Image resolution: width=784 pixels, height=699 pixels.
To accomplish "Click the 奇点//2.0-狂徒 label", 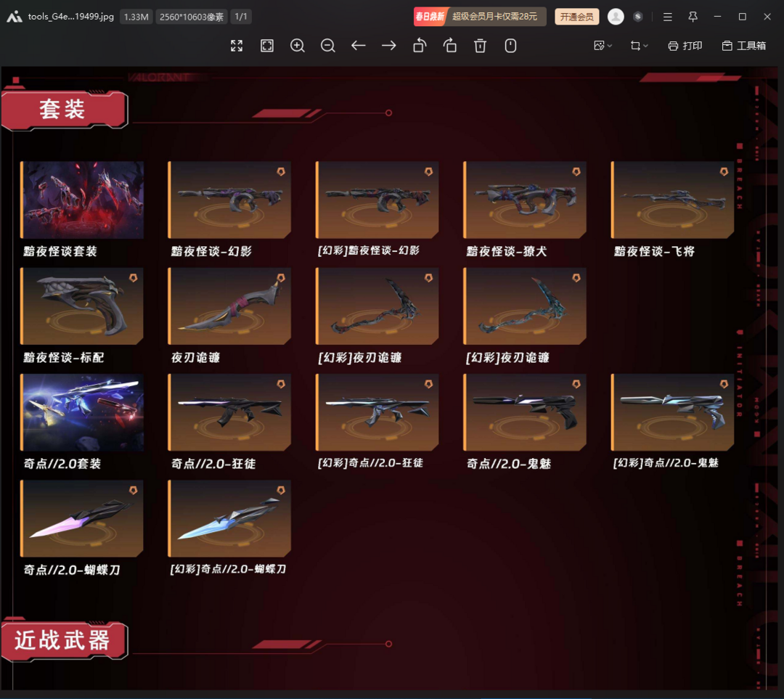I will click(x=213, y=464).
